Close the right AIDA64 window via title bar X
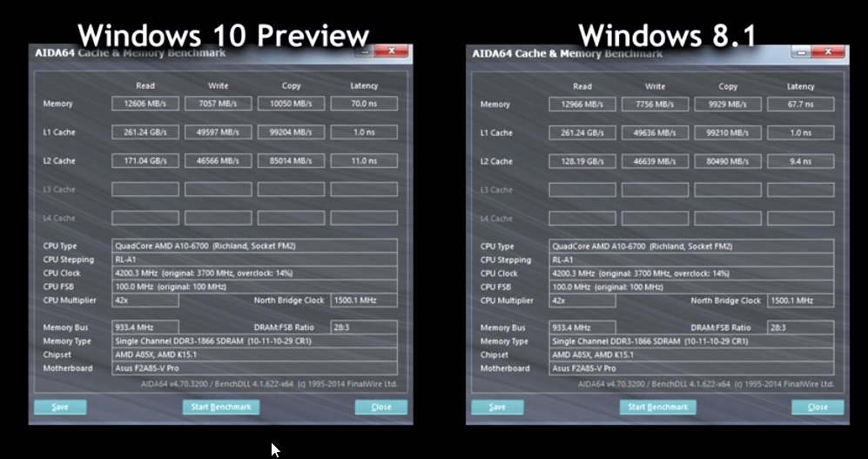868x459 pixels. point(830,51)
